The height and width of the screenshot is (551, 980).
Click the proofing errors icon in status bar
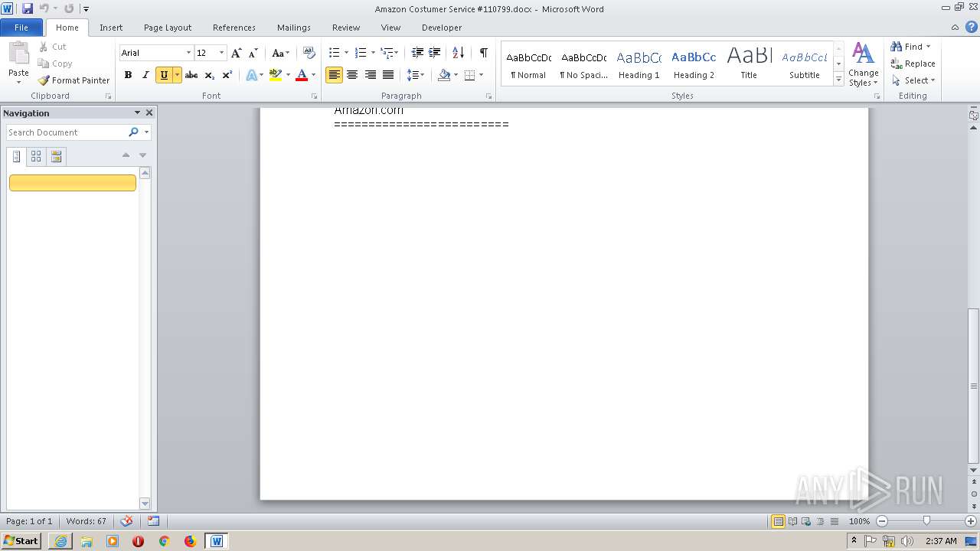(x=127, y=521)
